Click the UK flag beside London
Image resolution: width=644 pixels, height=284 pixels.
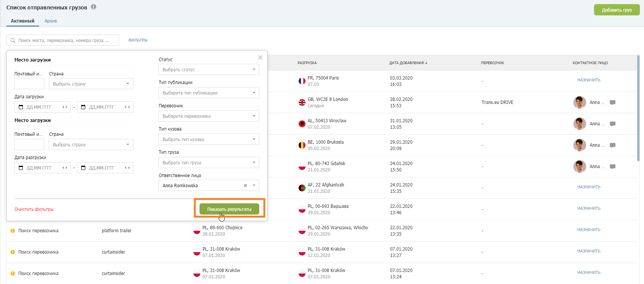[302, 102]
